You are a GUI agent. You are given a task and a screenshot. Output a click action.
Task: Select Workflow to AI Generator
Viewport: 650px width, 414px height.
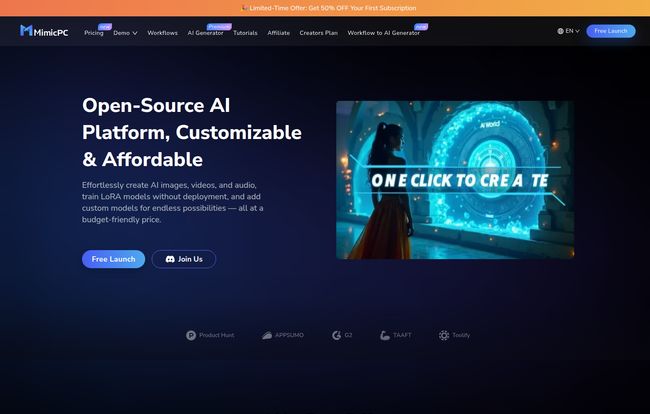(383, 33)
